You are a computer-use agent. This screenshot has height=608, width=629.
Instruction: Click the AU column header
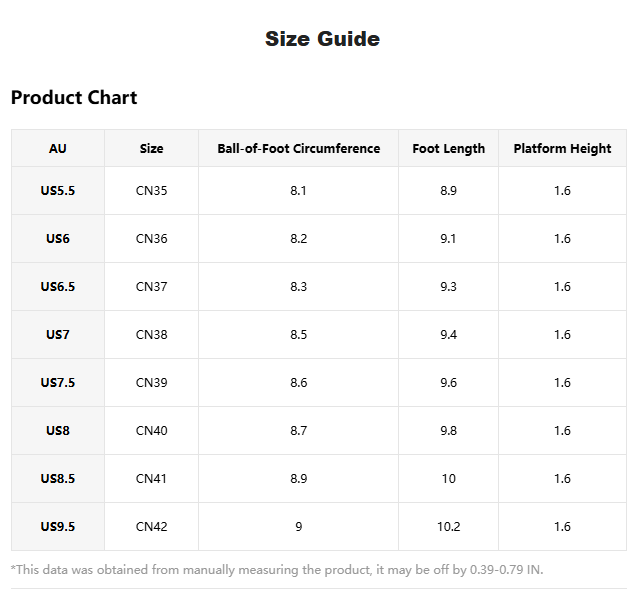[x=58, y=148]
